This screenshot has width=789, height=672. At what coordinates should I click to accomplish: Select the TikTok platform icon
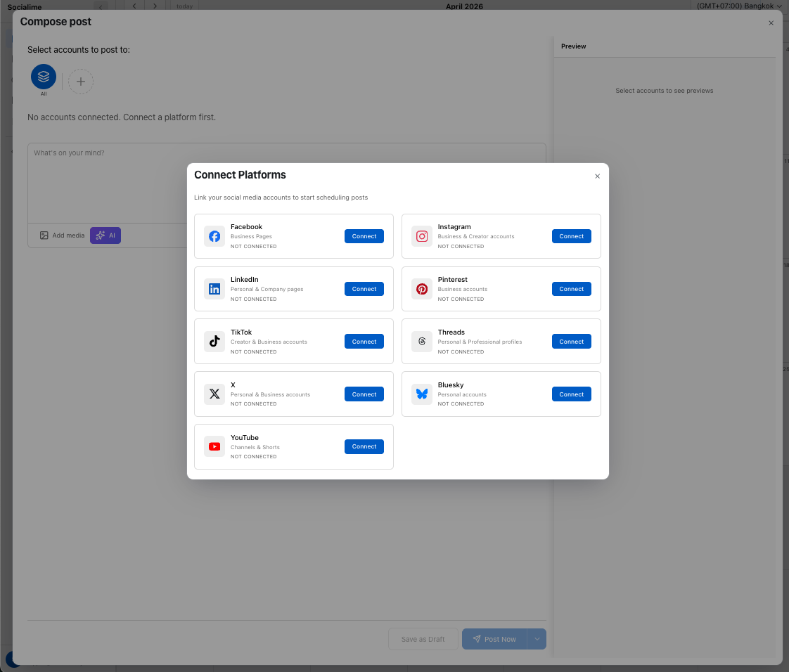coord(214,342)
